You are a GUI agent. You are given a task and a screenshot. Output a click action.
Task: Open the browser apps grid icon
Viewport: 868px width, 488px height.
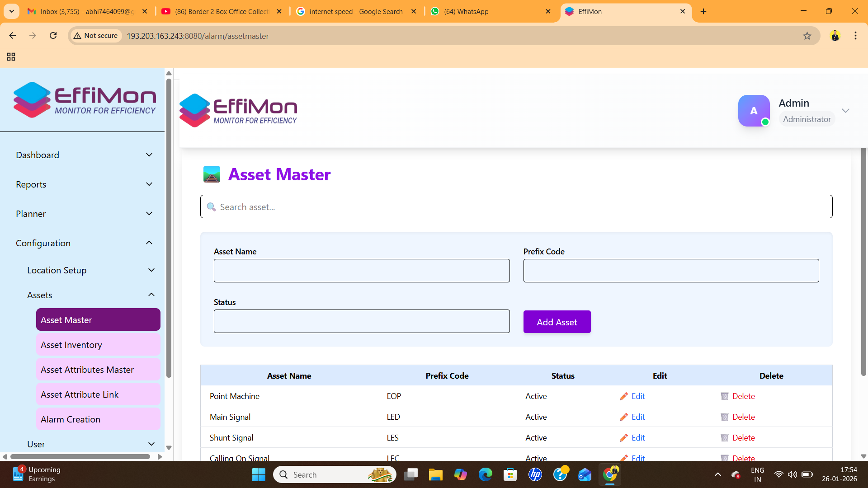point(11,57)
